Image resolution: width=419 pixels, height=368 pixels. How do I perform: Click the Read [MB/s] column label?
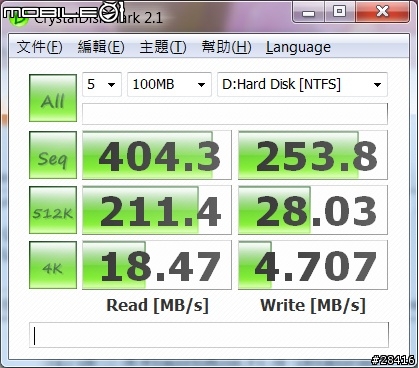tap(157, 305)
